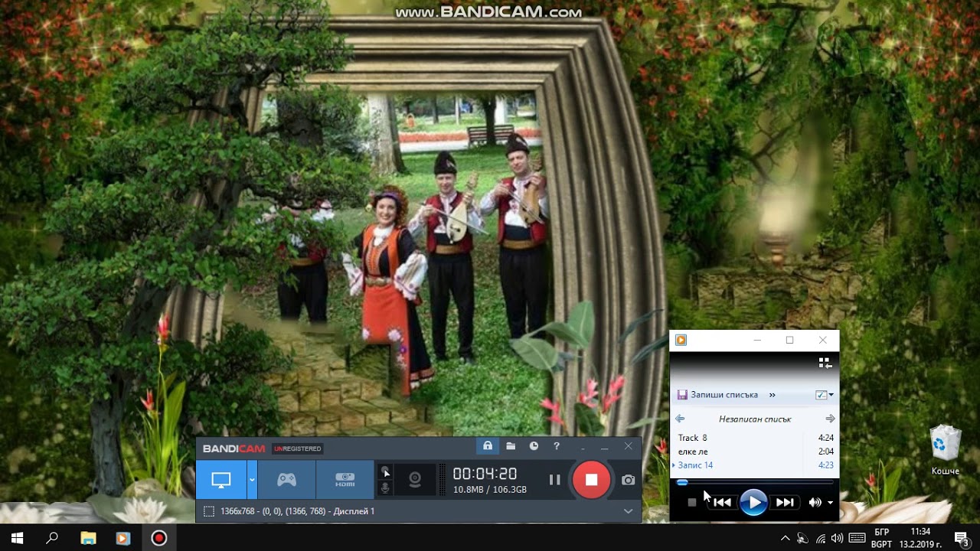Open the Windows Start menu
Viewport: 980px width, 551px height.
(x=17, y=538)
